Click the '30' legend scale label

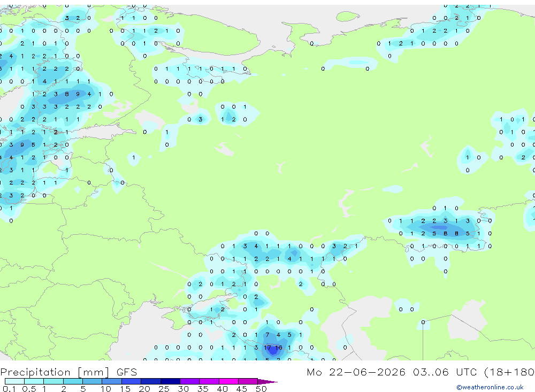tap(184, 389)
